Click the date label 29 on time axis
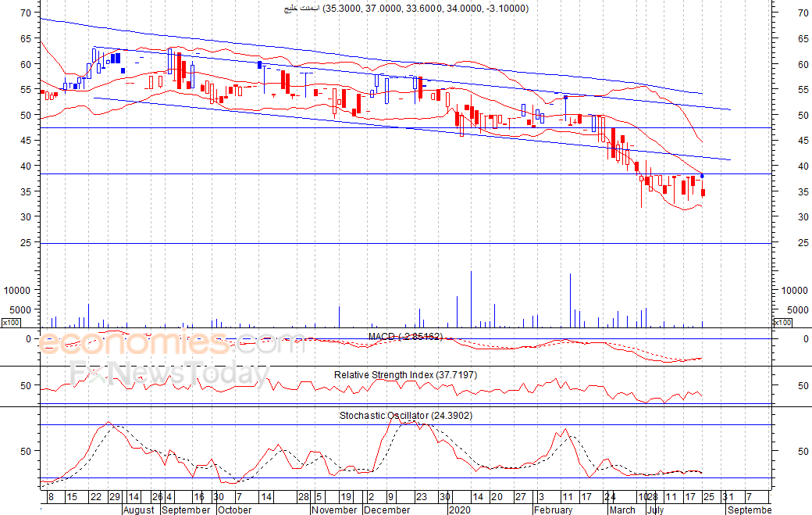Image resolution: width=812 pixels, height=515 pixels. point(115,497)
